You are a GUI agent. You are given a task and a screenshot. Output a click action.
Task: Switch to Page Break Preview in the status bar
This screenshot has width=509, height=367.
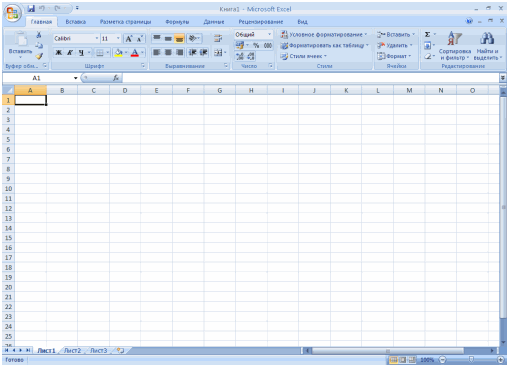click(412, 360)
